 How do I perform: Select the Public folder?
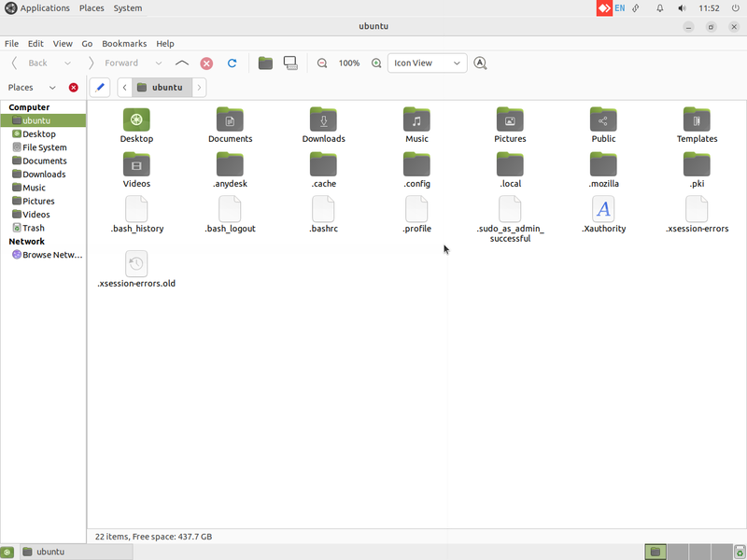(603, 125)
